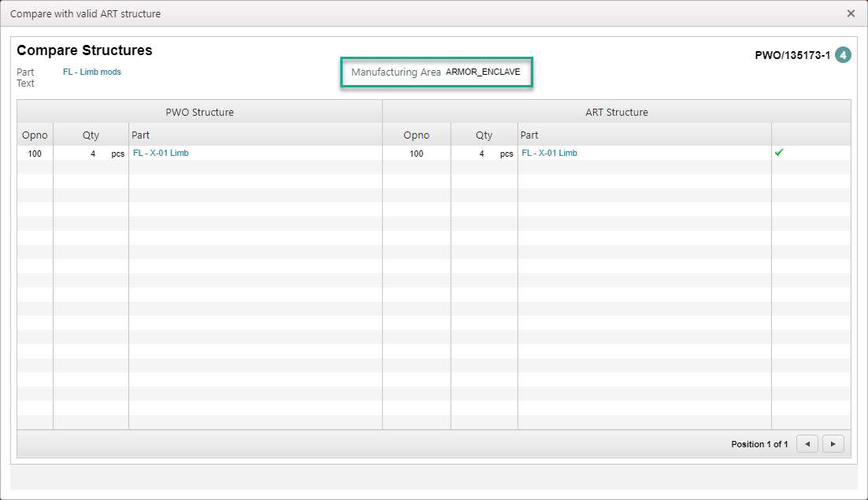Click the PWO/135173-1 order reference
The height and width of the screenshot is (500, 868).
(x=791, y=54)
